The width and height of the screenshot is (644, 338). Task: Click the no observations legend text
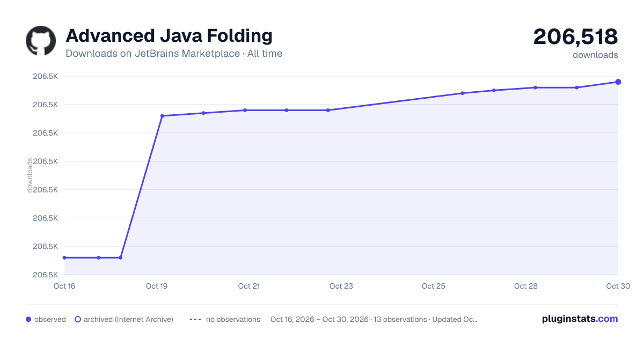(x=233, y=319)
